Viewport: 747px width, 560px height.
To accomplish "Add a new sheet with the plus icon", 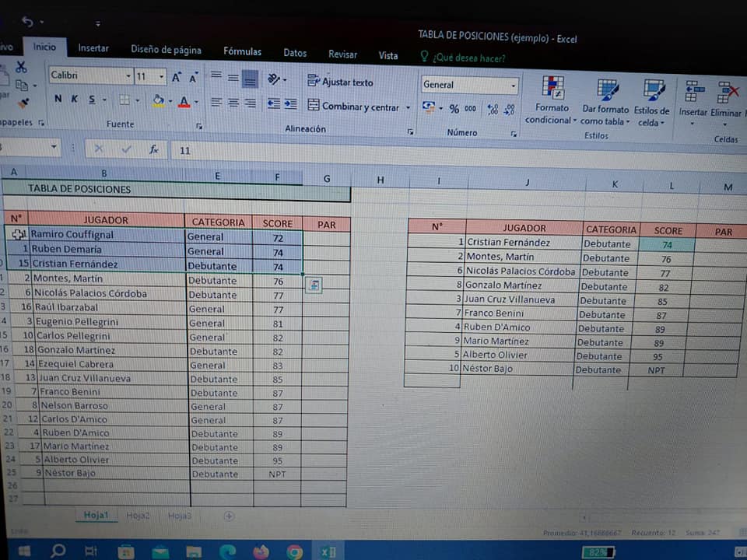I will point(229,516).
